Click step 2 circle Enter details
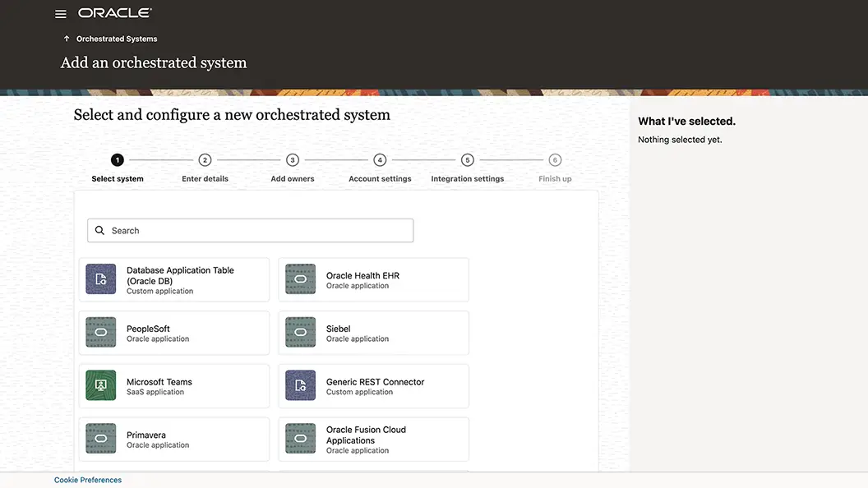Image resolution: width=868 pixels, height=488 pixels. (205, 160)
